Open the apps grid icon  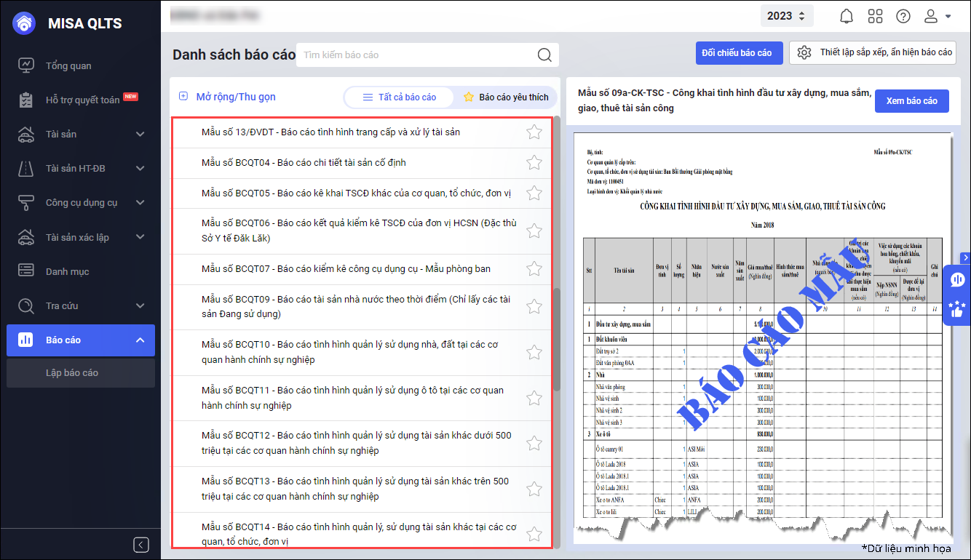click(875, 16)
